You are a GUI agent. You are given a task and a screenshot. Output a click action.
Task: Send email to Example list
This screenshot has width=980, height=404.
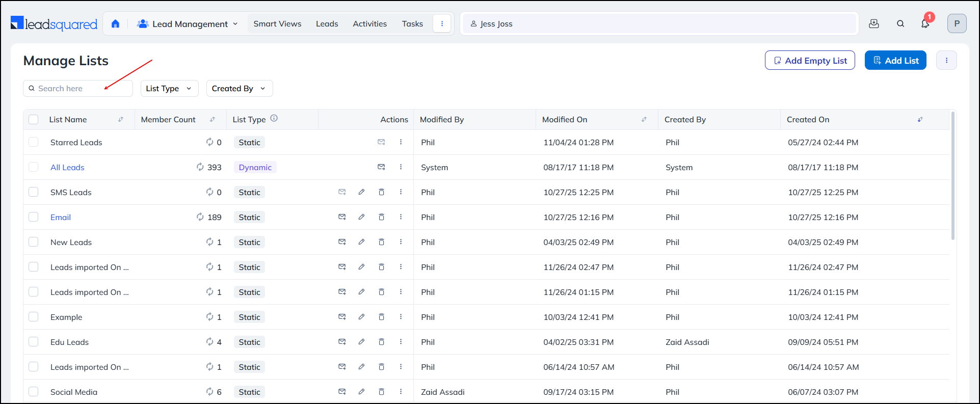coord(342,317)
